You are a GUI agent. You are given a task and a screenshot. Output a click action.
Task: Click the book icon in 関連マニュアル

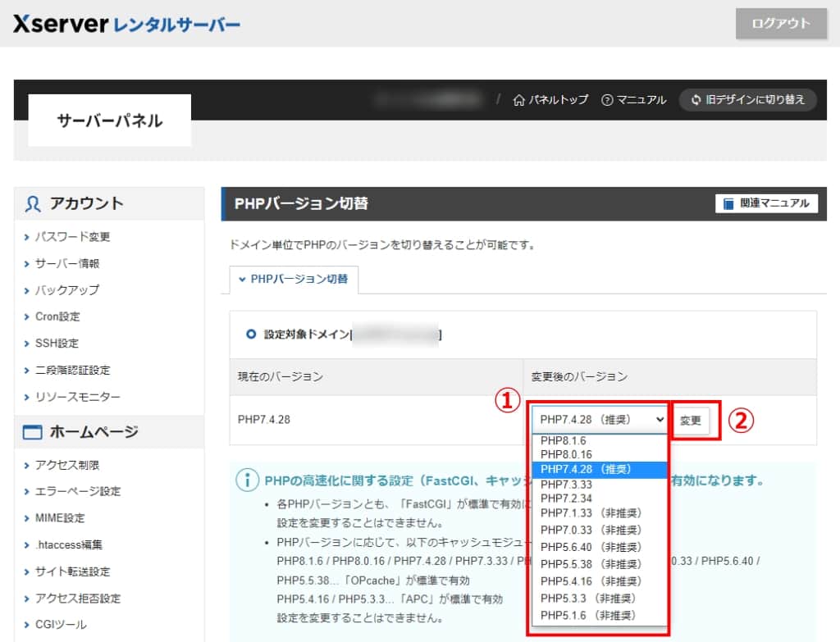pos(728,204)
